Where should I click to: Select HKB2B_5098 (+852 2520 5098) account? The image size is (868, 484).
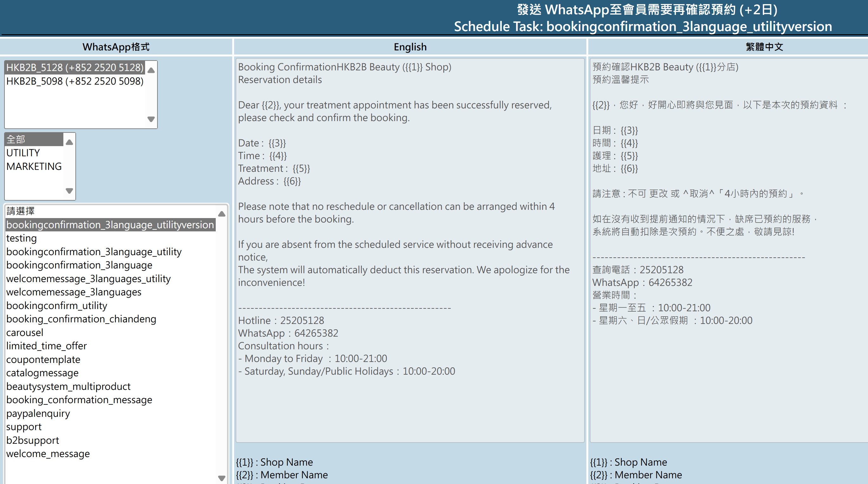click(x=75, y=81)
